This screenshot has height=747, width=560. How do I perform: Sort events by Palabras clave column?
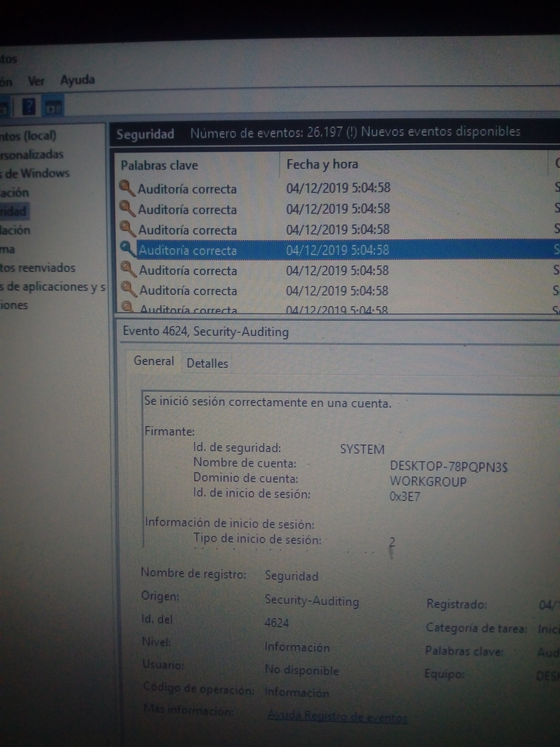tap(159, 166)
